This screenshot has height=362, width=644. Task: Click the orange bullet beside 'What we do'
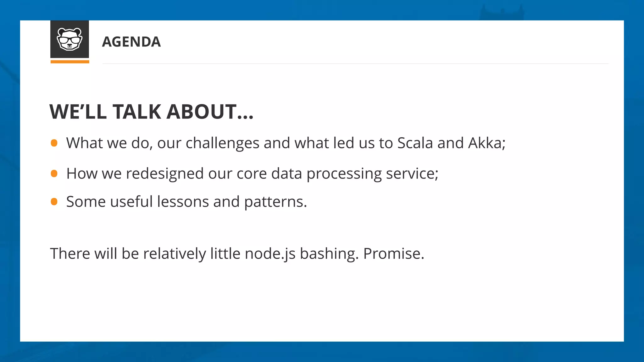(54, 143)
